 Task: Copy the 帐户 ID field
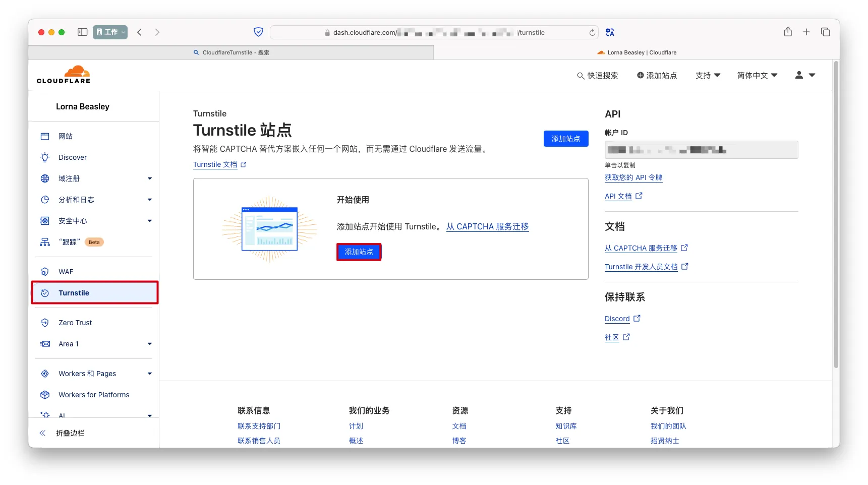[701, 150]
